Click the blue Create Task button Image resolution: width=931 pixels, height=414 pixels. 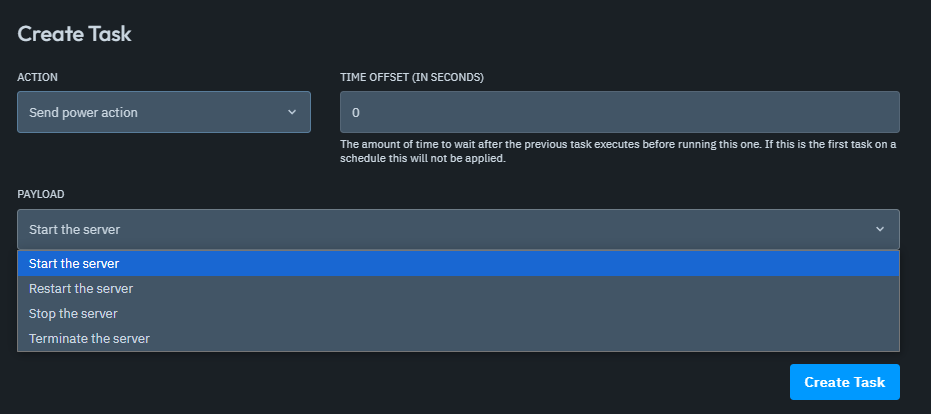844,382
